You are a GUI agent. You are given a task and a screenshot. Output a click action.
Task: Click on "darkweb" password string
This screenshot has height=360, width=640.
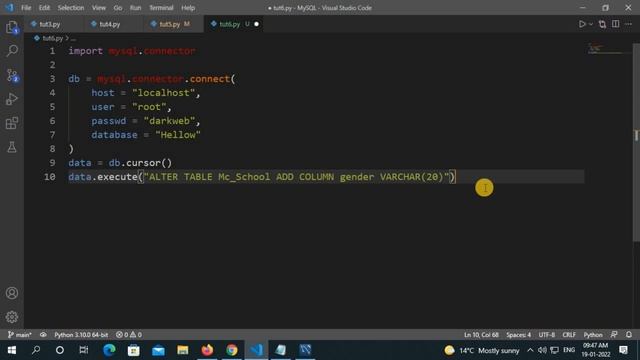[169, 121]
